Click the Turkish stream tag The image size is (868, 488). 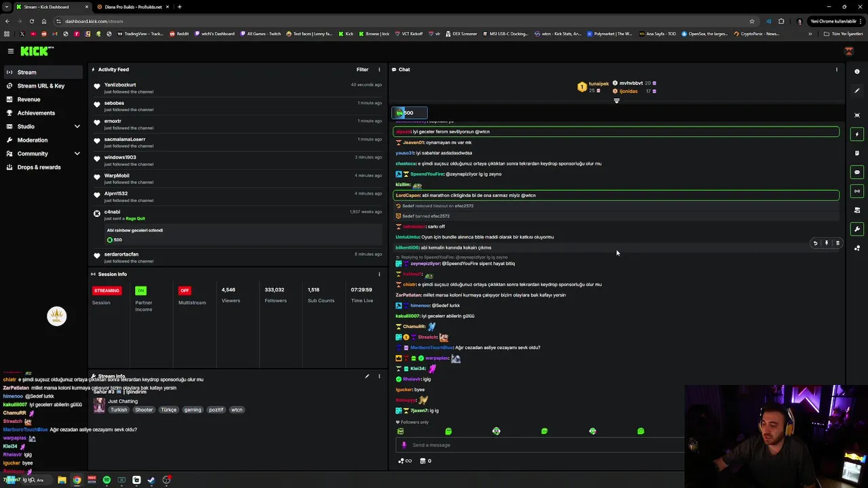click(119, 409)
